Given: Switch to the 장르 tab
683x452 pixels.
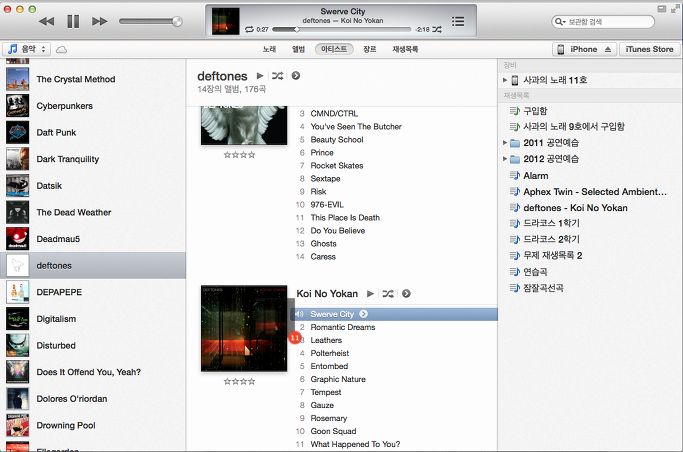Looking at the screenshot, I should coord(369,49).
